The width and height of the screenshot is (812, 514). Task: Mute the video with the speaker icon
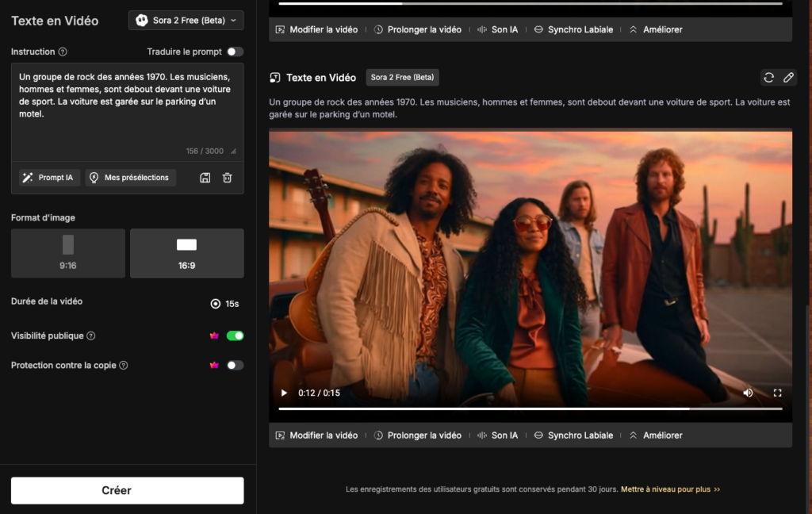coord(748,393)
